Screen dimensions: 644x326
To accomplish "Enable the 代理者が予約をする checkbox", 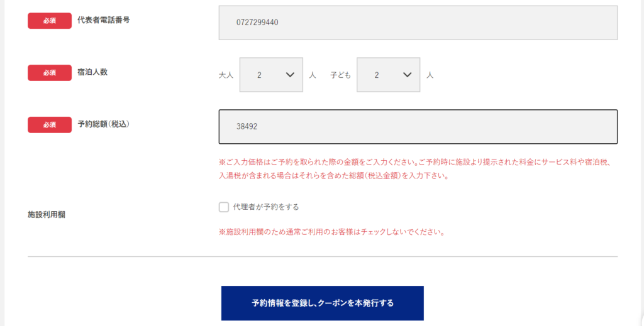I will (x=224, y=207).
